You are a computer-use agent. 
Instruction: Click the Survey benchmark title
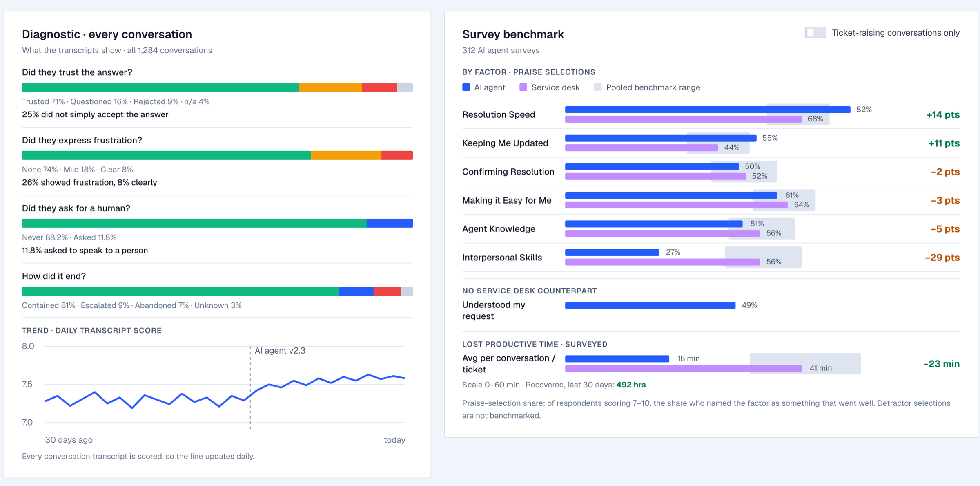[x=513, y=34]
